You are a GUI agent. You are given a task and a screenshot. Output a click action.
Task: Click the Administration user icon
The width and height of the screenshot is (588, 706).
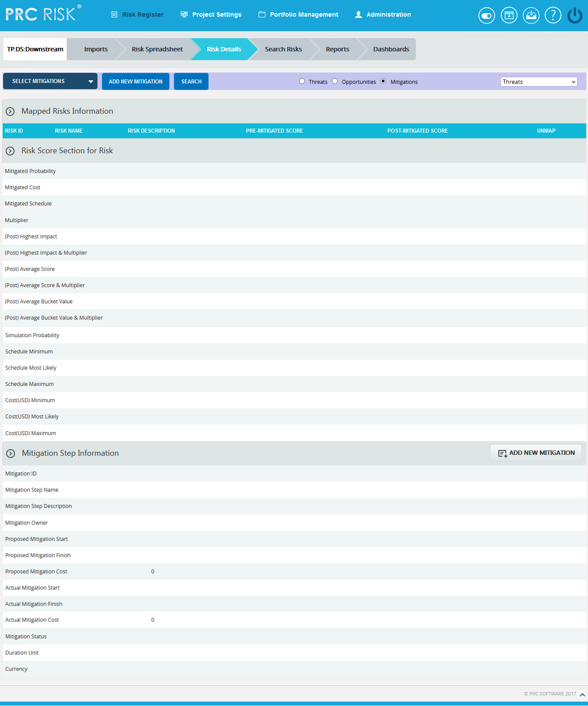(x=358, y=14)
